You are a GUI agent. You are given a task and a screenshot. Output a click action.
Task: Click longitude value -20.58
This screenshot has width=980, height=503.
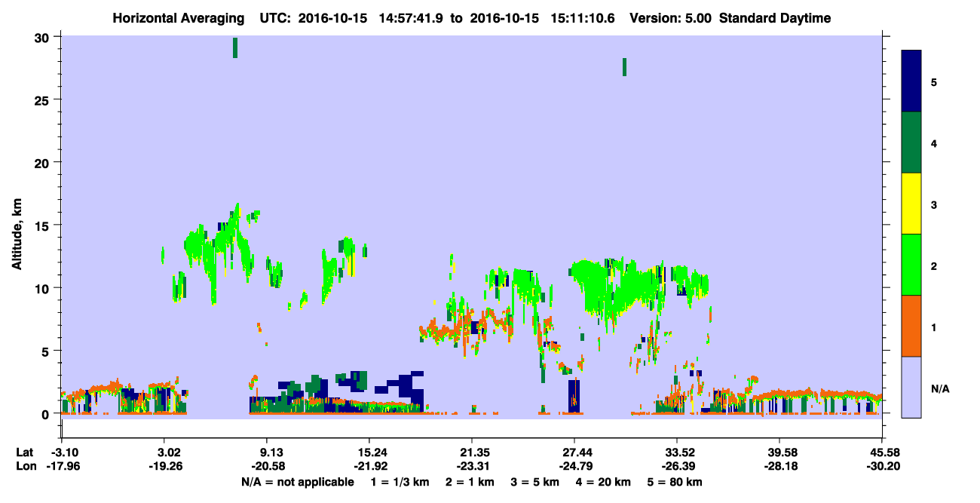[267, 467]
